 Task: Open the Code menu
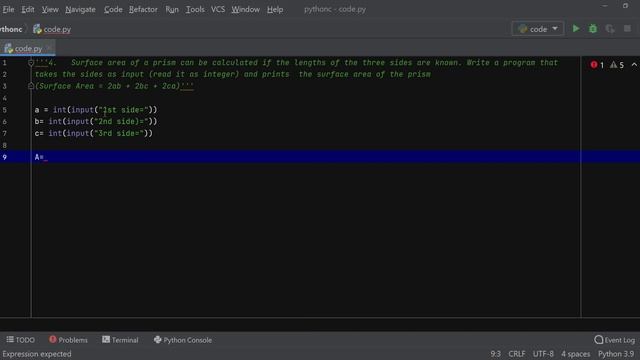coord(113,9)
